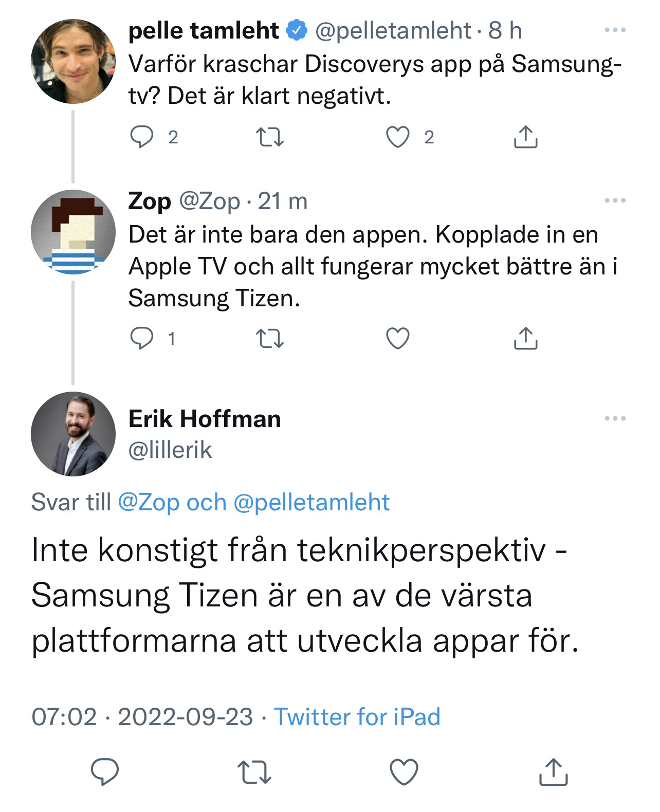This screenshot has height=812, width=660.
Task: Open more options for Erik Hoffman's tweet
Action: click(x=615, y=418)
